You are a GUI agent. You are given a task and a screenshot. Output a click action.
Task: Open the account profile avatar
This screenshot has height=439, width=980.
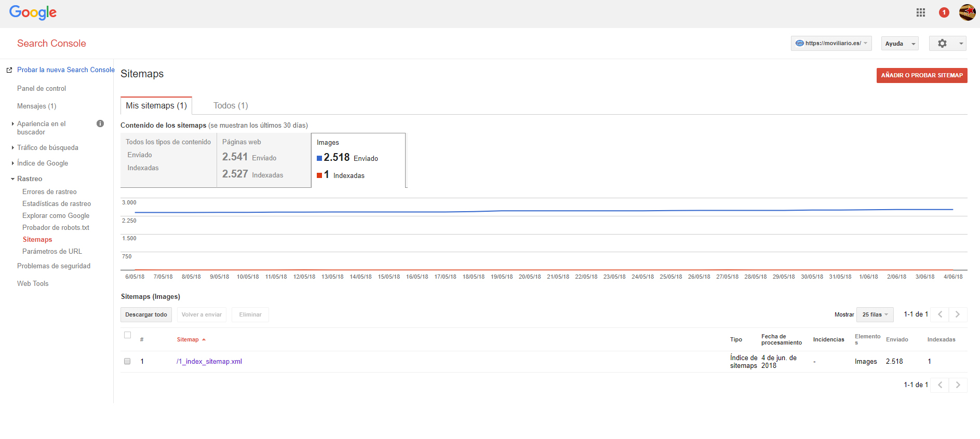click(967, 12)
